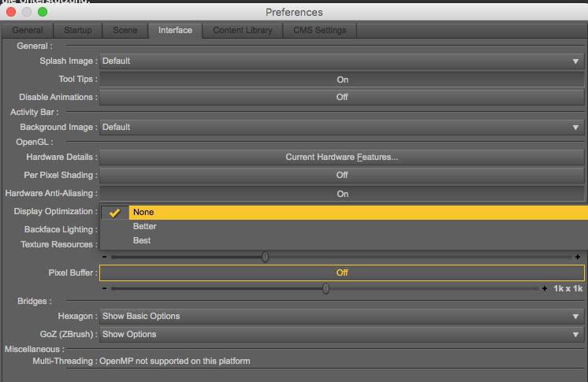
Task: Open the CMS Settings tab
Action: [324, 30]
